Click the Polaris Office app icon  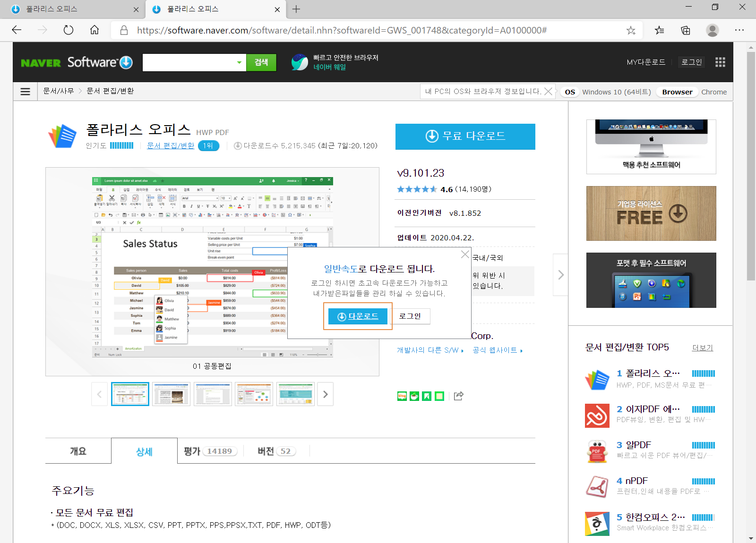coord(62,136)
